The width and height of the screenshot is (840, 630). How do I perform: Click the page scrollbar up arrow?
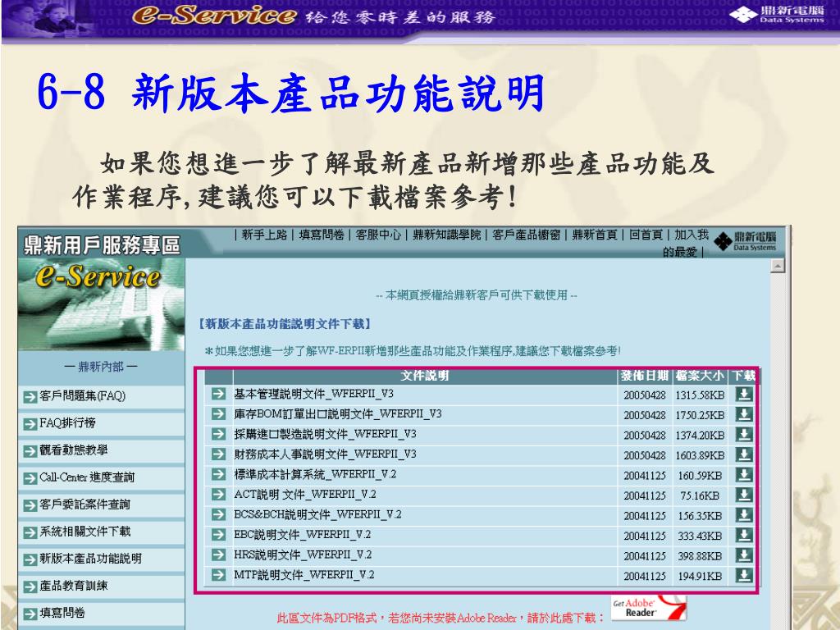click(778, 266)
